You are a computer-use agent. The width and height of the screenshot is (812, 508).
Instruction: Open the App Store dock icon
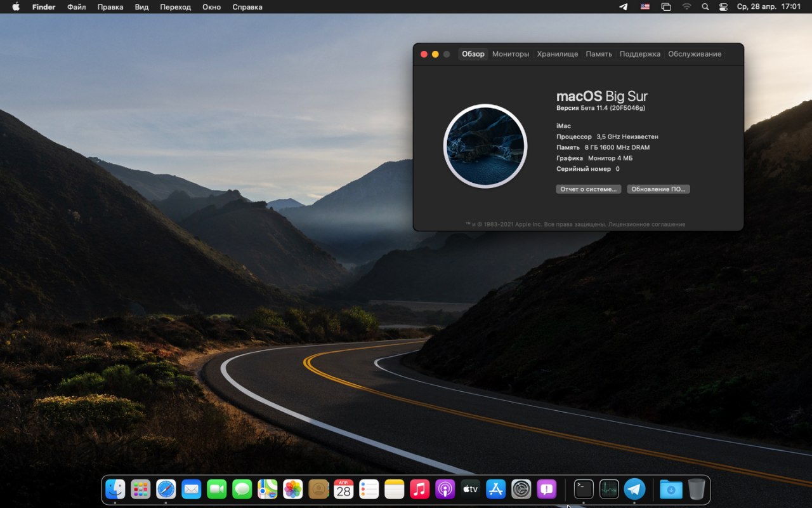[496, 489]
